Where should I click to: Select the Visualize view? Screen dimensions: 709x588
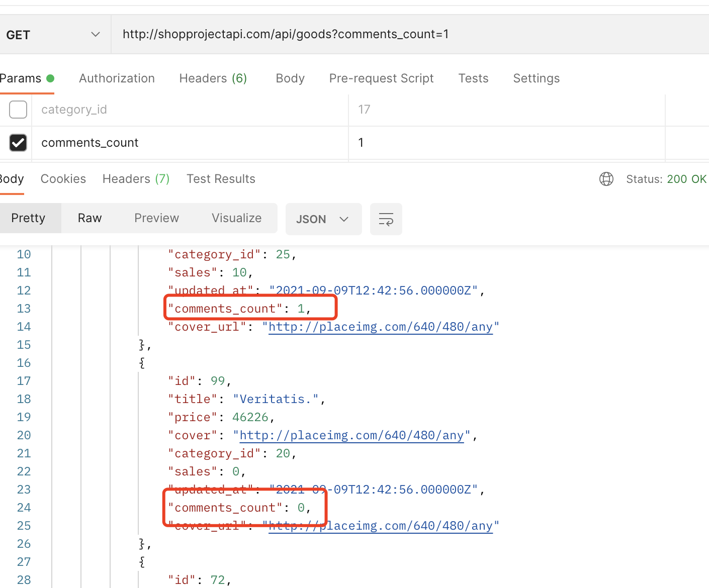236,218
